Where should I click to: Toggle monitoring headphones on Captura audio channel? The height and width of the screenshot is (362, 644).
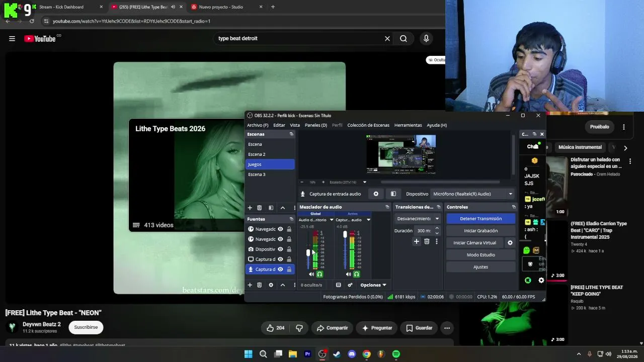(356, 275)
